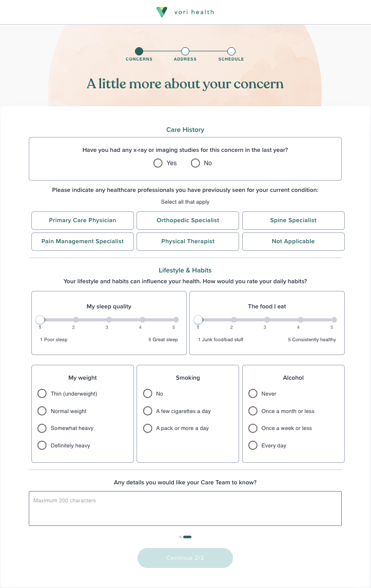Image resolution: width=371 pixels, height=588 pixels.
Task: Click the first page indicator dot
Action: [x=181, y=537]
